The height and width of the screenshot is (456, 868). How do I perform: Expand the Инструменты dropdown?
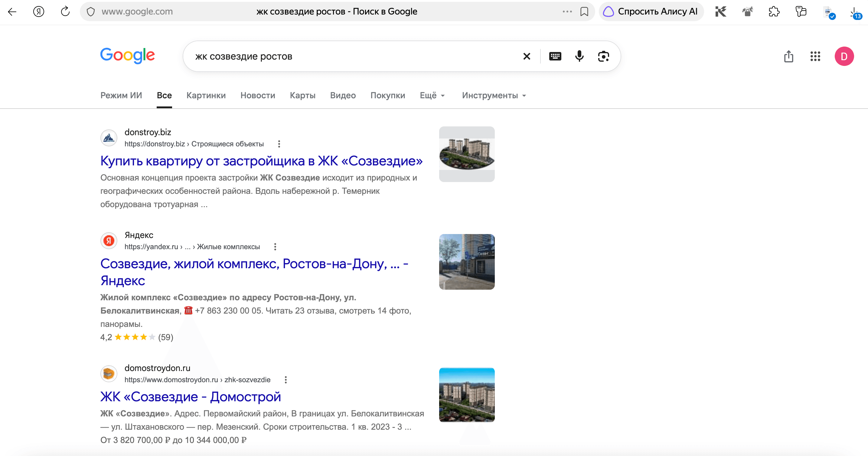494,96
